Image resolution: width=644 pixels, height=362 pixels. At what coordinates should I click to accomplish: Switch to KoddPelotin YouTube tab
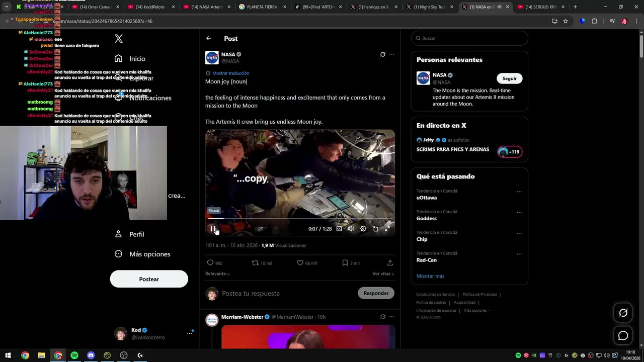[151, 7]
